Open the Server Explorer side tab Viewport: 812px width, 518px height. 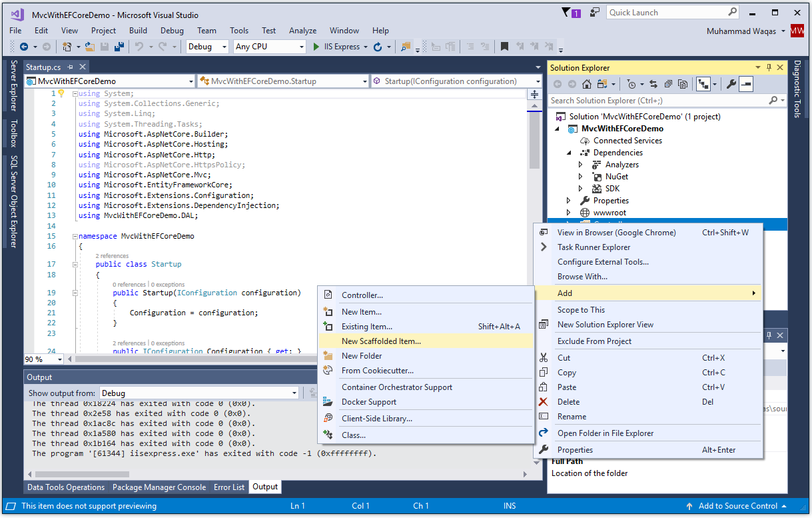coord(13,85)
